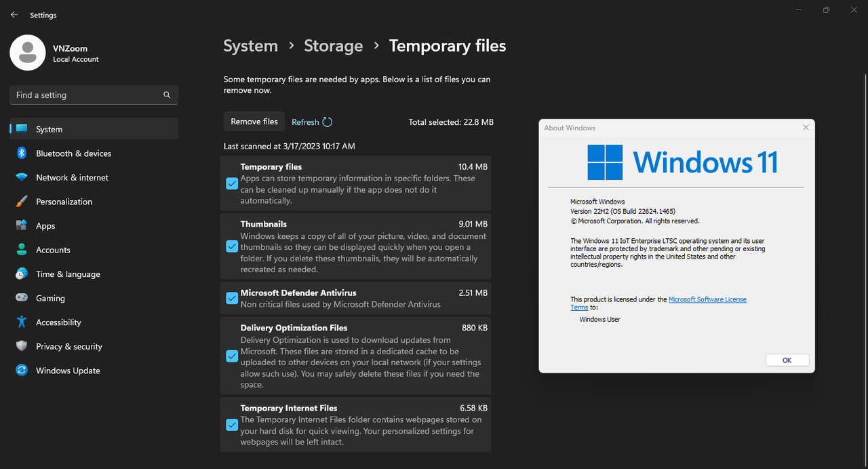The width and height of the screenshot is (868, 469).
Task: Click the Find a setting search box
Action: point(88,95)
